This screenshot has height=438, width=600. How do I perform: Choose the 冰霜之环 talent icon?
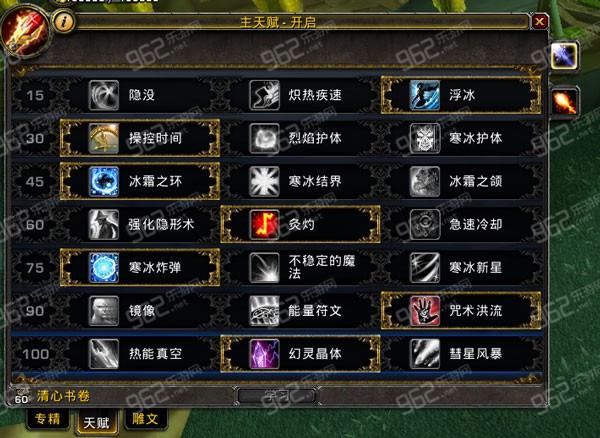104,181
